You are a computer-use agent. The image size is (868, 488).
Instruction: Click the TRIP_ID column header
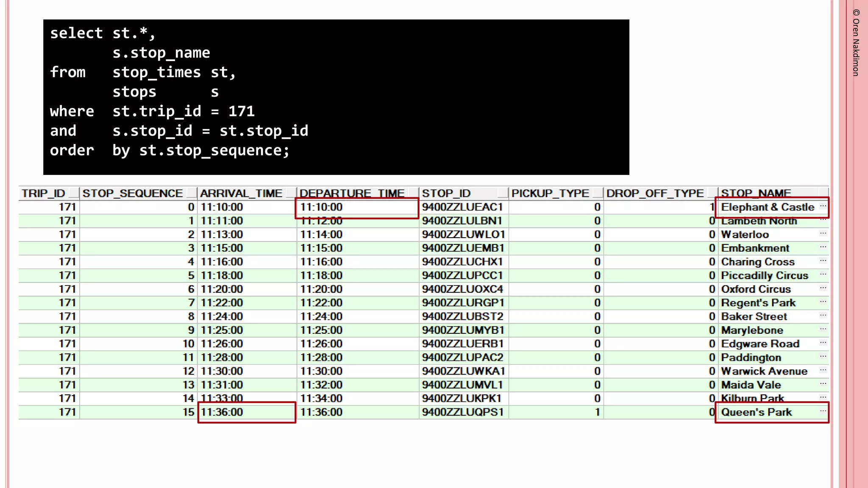pyautogui.click(x=43, y=193)
